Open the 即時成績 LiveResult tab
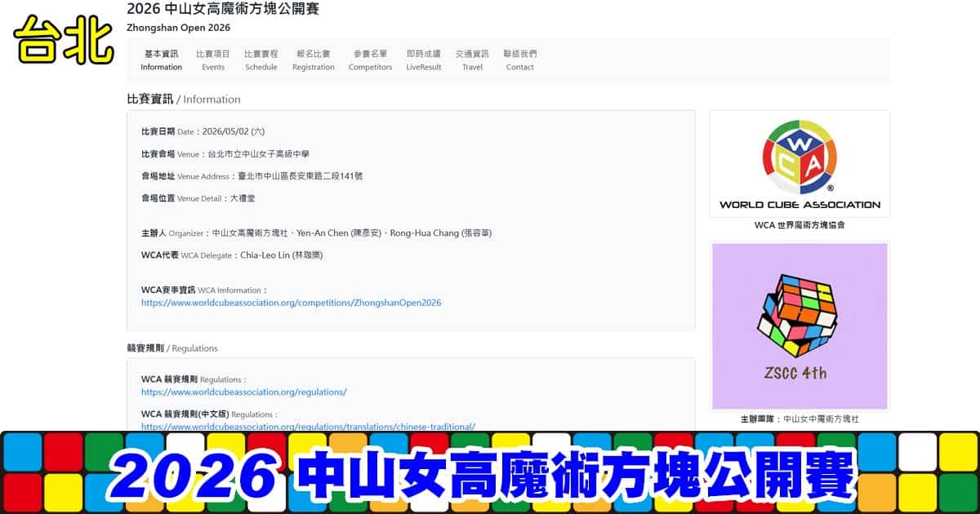The width and height of the screenshot is (980, 514). tap(423, 60)
